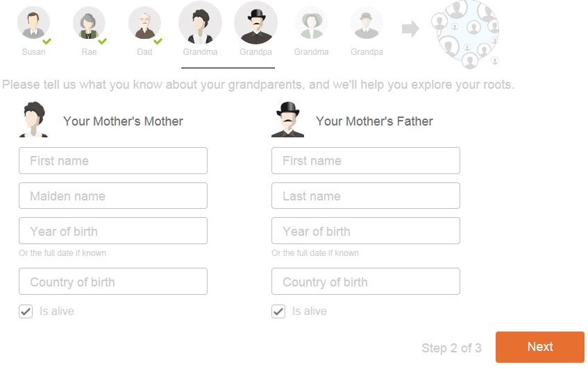This screenshot has height=369, width=588.
Task: Click Susan's avatar icon
Action: pos(33,24)
